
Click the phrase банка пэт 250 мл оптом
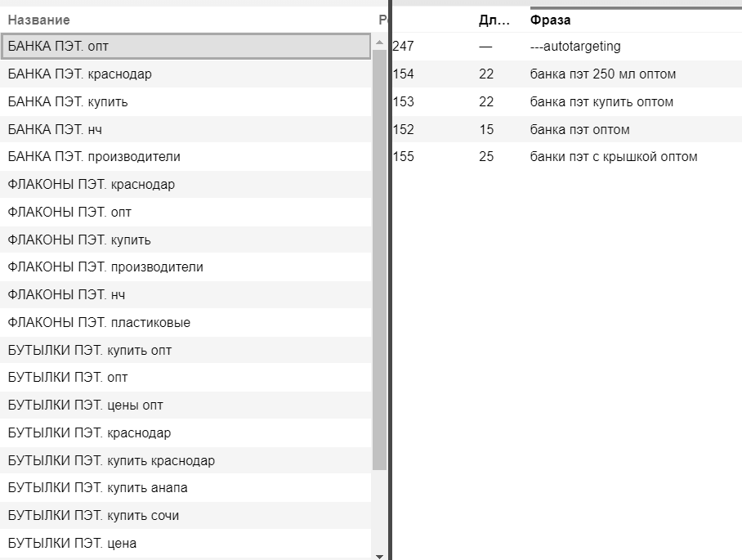click(602, 74)
